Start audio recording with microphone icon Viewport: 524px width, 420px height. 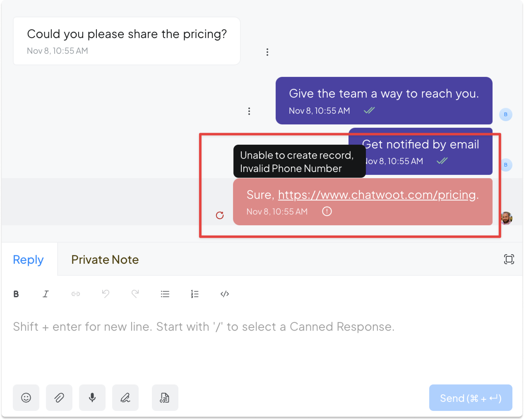(92, 398)
